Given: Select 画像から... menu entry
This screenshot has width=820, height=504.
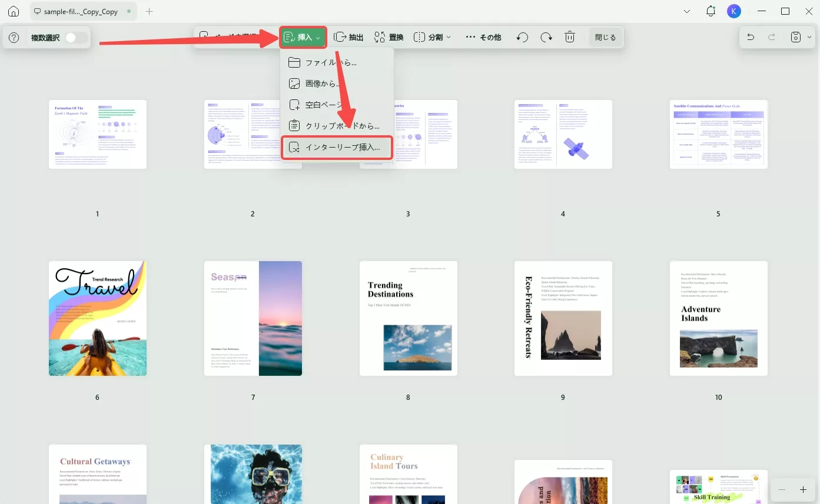Looking at the screenshot, I should (x=337, y=84).
